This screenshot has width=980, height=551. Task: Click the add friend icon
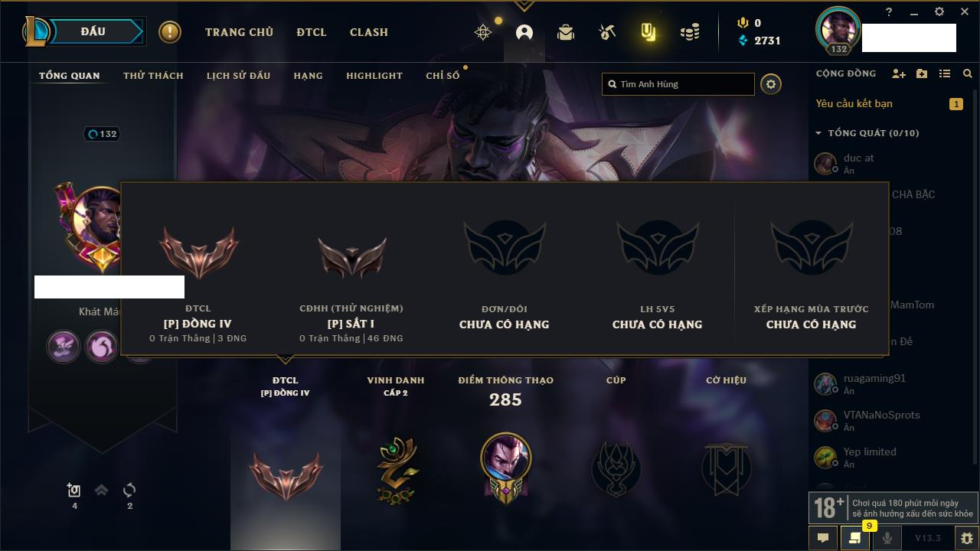click(x=899, y=73)
